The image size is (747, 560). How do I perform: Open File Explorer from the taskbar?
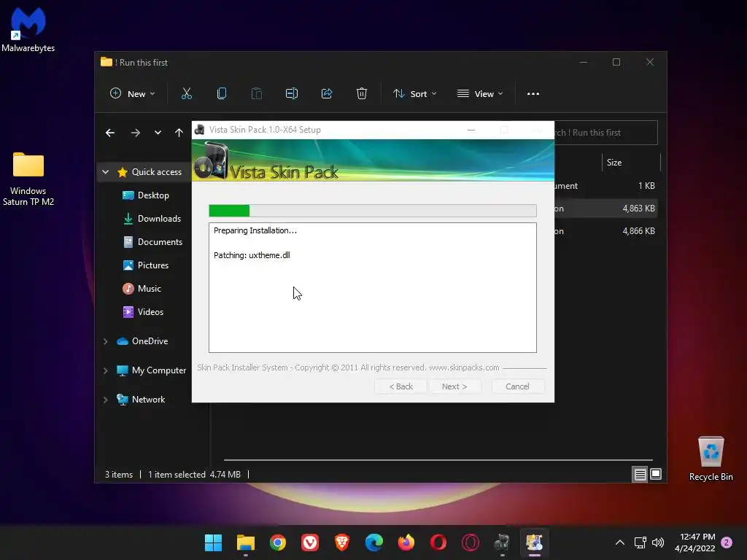coord(246,542)
